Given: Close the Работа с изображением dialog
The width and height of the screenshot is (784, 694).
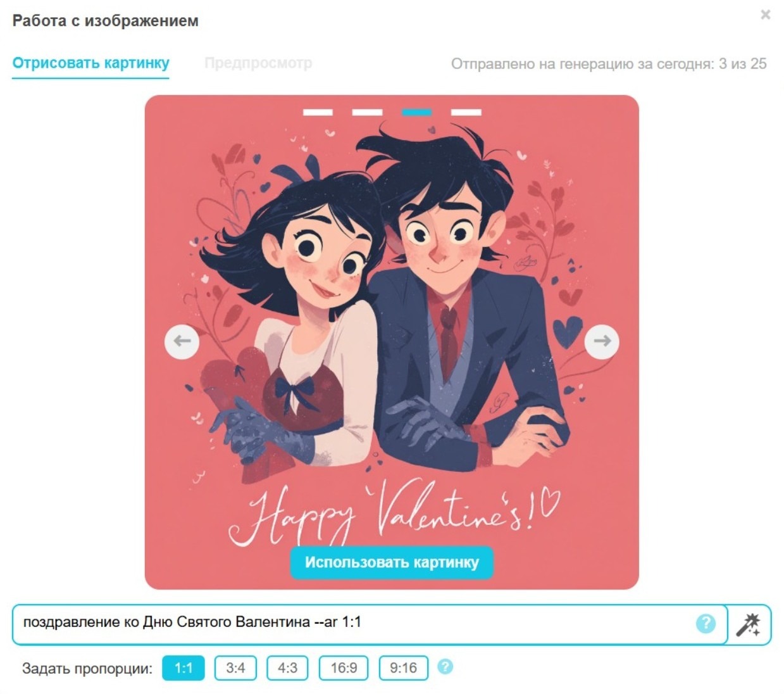Looking at the screenshot, I should (765, 15).
